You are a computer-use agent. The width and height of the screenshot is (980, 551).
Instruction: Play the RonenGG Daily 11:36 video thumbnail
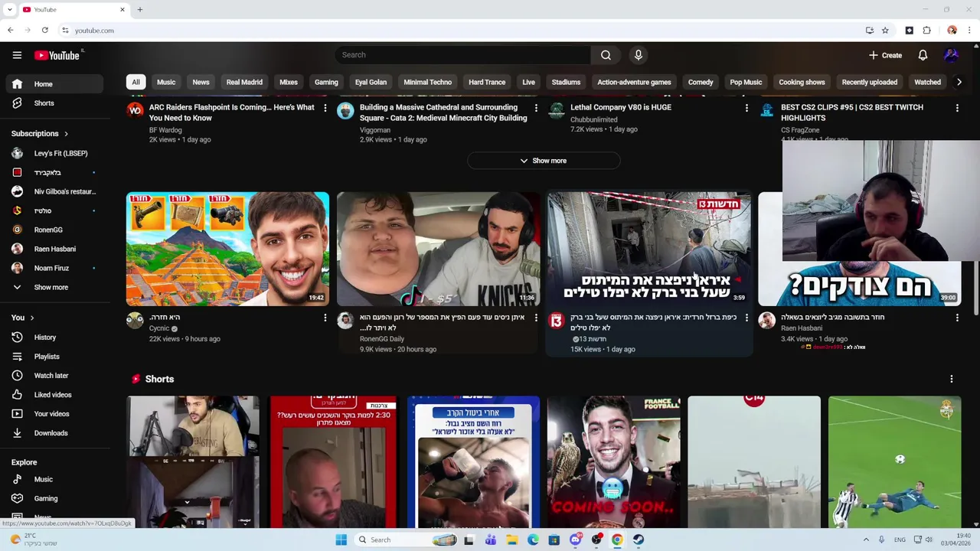438,249
